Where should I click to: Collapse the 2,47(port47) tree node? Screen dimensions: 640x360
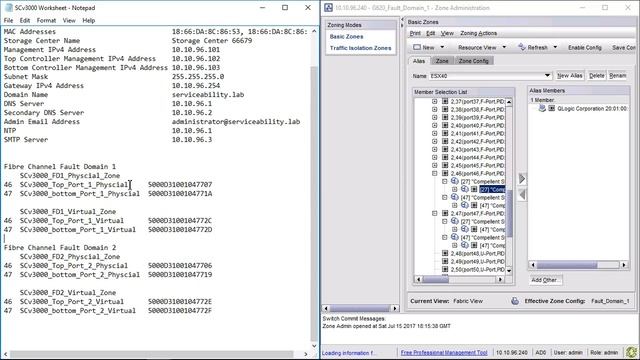pyautogui.click(x=435, y=213)
